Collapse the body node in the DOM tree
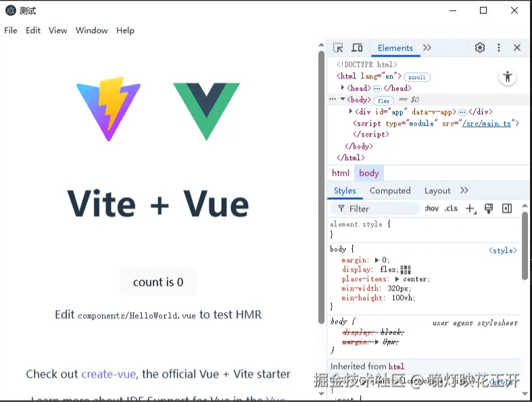This screenshot has width=532, height=402. click(343, 99)
